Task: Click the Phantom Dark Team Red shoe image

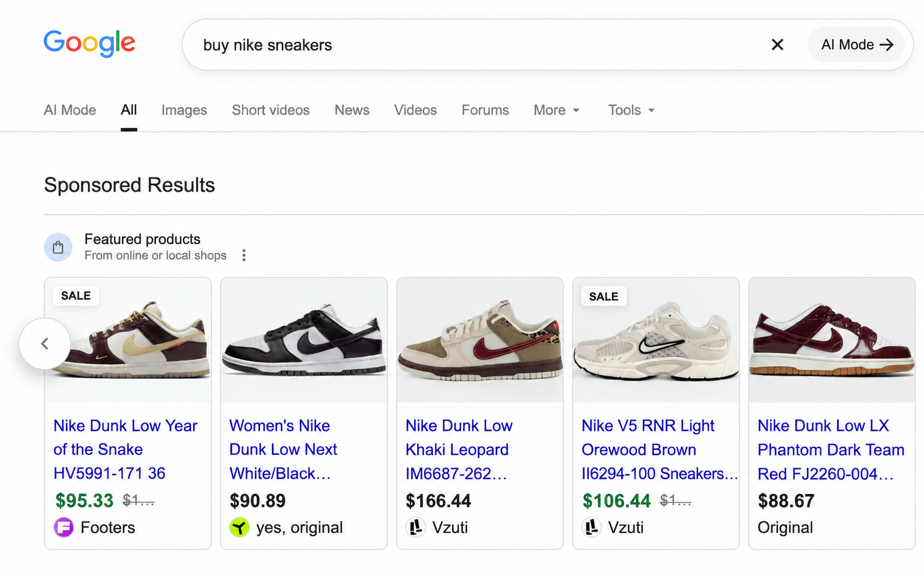Action: (x=832, y=340)
